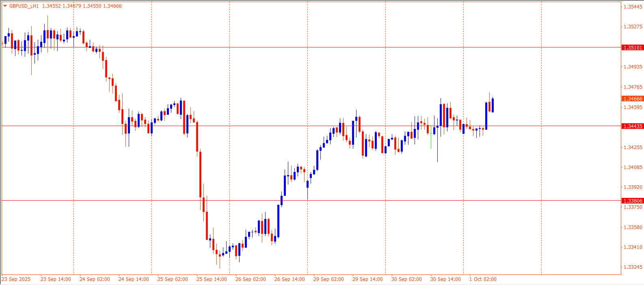Select the horizontal line at 1.33806

(x=122, y=201)
